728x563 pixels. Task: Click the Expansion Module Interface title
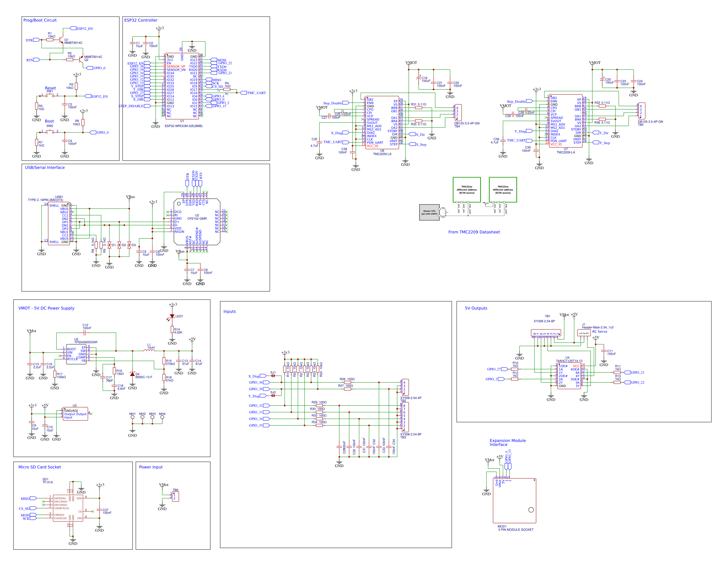coord(508,443)
